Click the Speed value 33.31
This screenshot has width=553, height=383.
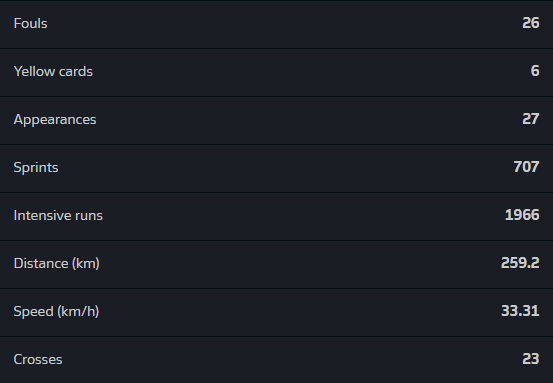(520, 311)
